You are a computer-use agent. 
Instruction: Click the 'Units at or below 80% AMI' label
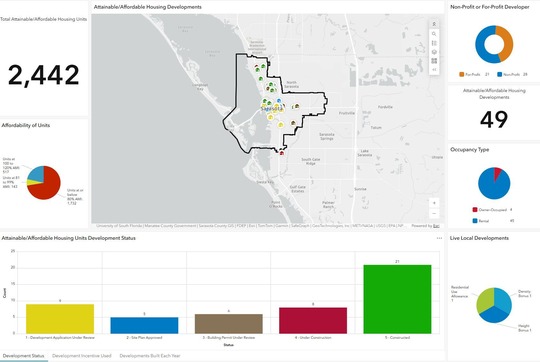click(75, 197)
